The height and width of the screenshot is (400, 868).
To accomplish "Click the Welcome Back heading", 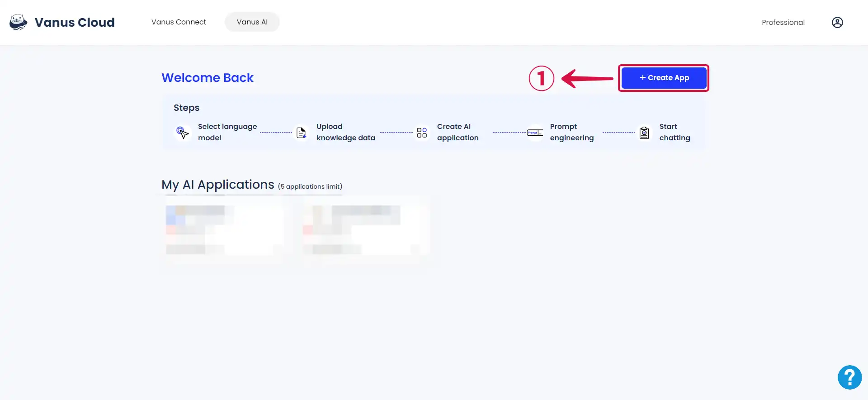I will pos(208,78).
